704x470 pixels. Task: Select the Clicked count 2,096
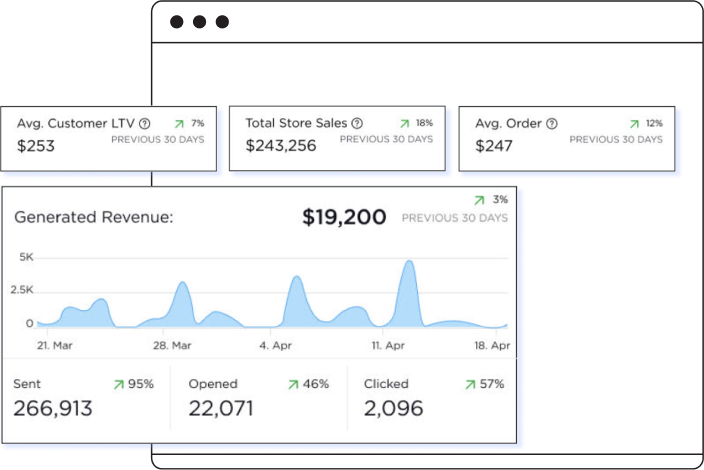click(x=393, y=408)
